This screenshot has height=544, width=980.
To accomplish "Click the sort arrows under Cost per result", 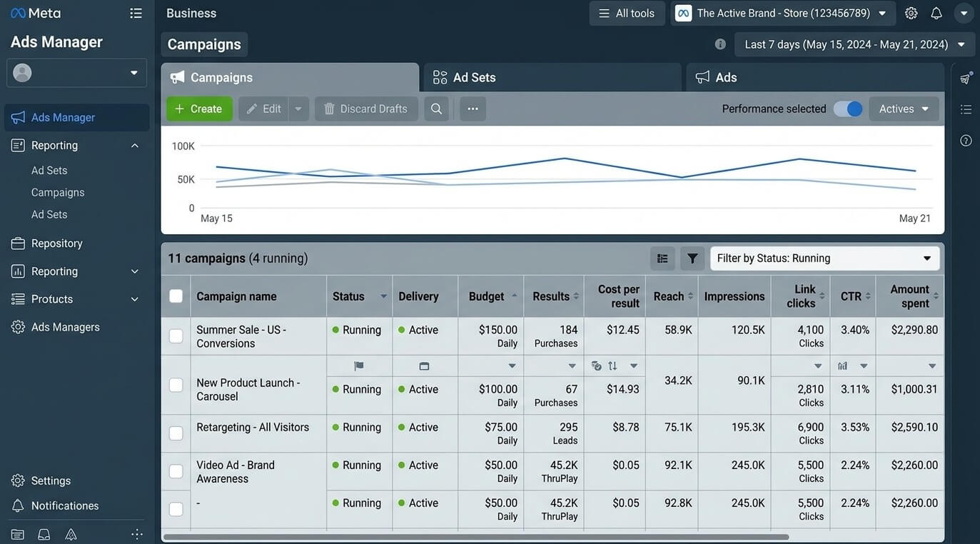I will 612,366.
